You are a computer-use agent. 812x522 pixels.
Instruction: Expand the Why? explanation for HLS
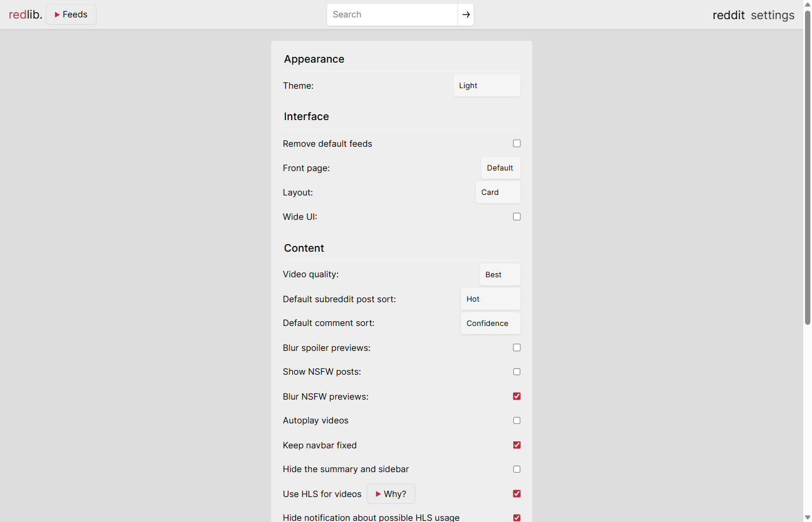391,494
